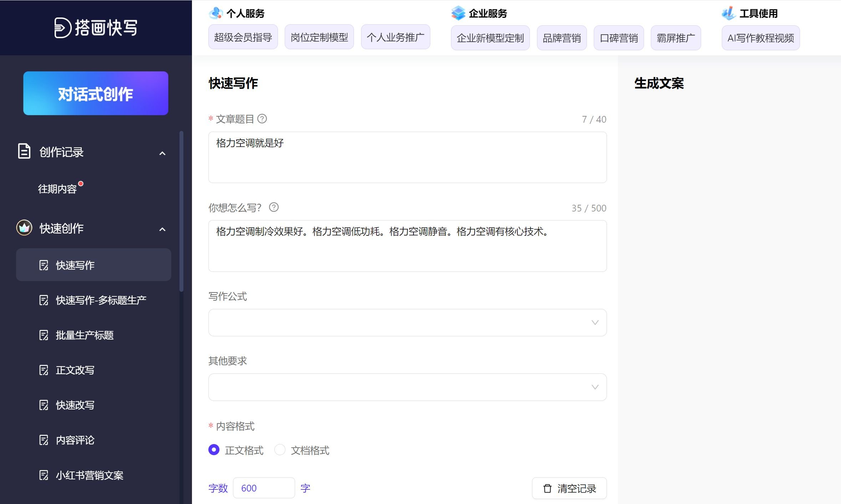Switch to 批量生产标题 in the sidebar
This screenshot has width=841, height=504.
[85, 335]
